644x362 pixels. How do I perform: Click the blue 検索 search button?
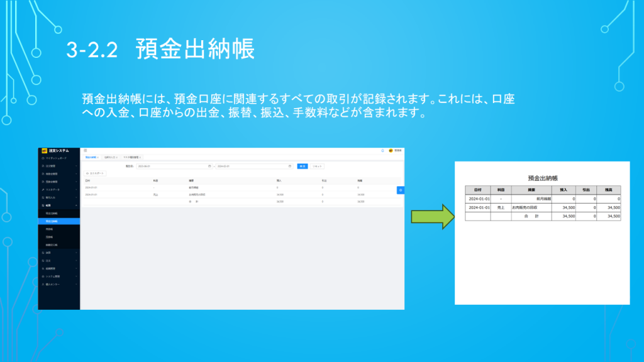click(303, 166)
